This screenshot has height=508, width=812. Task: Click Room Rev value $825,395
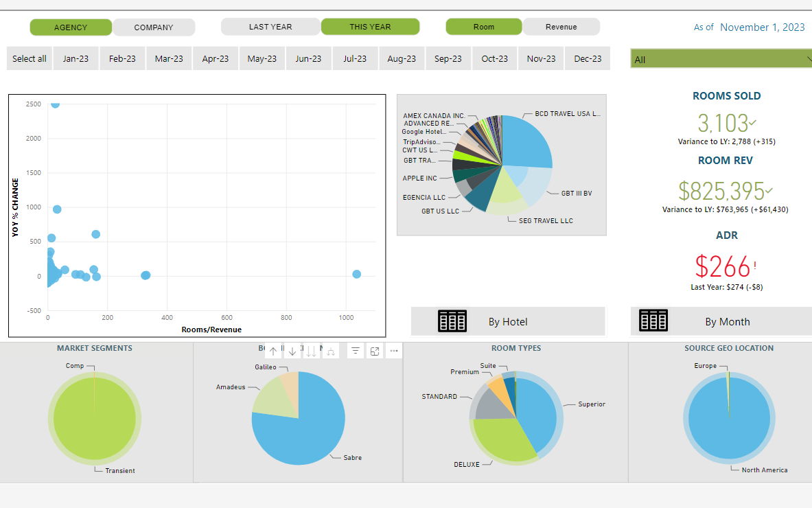coord(721,191)
